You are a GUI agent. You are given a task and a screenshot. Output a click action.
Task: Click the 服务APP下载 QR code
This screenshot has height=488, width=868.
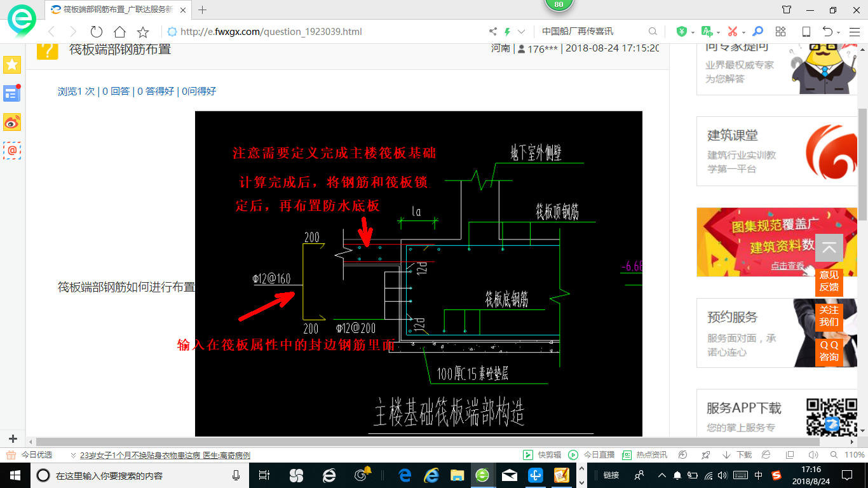coord(832,416)
